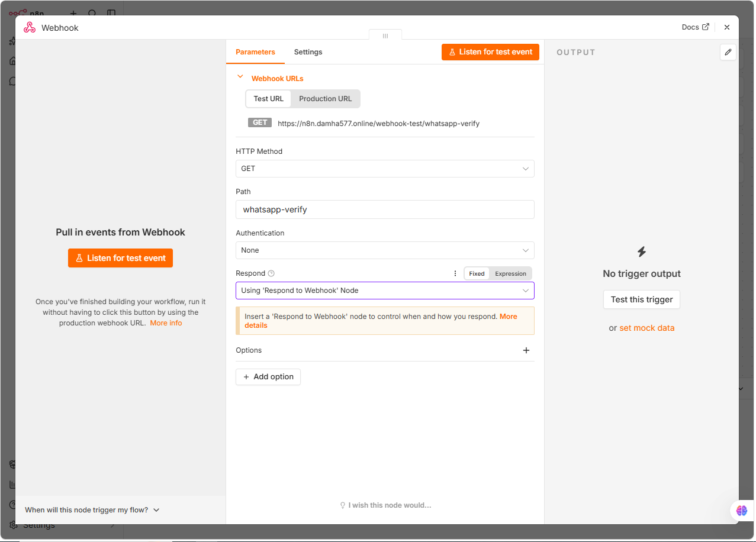Open the Respond mode dropdown
The width and height of the screenshot is (756, 542).
(x=385, y=291)
